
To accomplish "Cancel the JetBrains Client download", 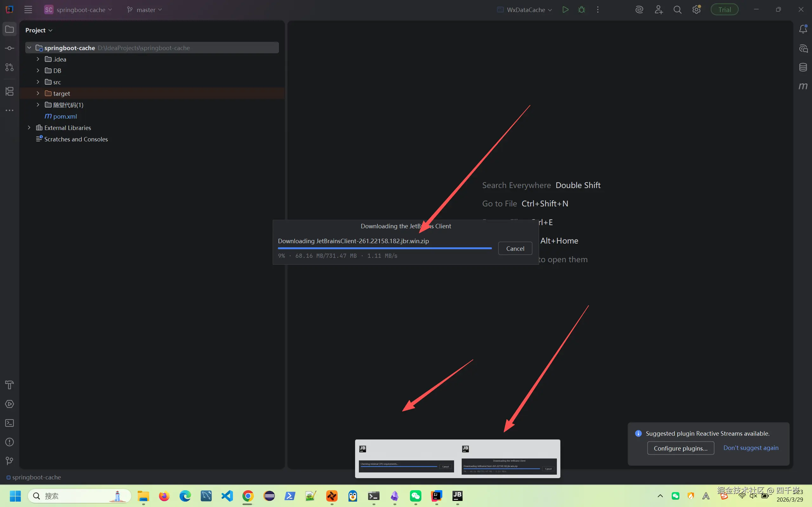I will pyautogui.click(x=515, y=249).
